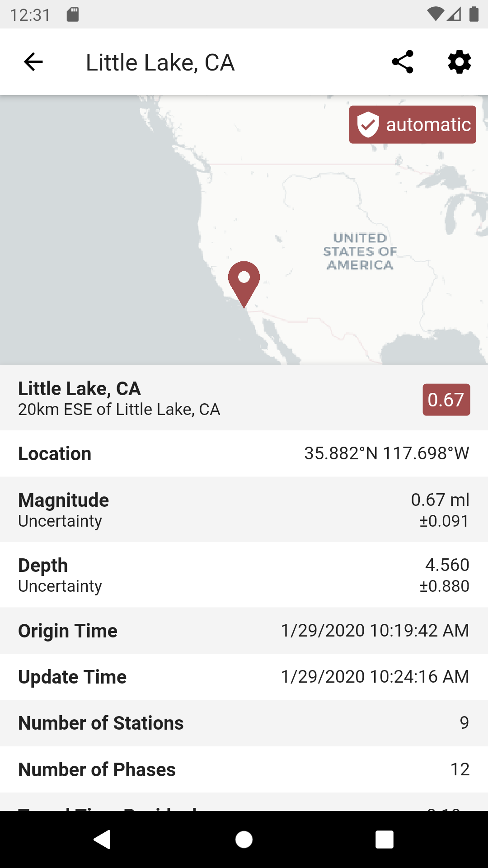
Task: Tap the Little Lake, CA toolbar title
Action: pyautogui.click(x=160, y=62)
